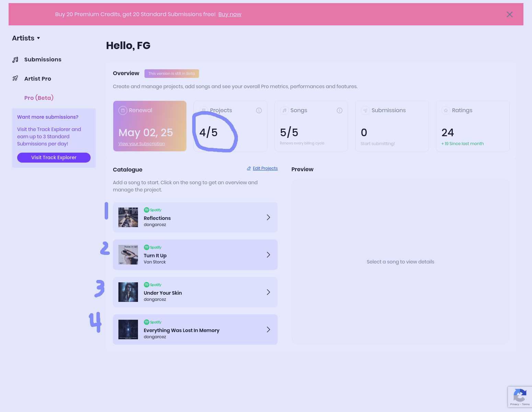Click the Submissions paper plane icon
532x412 pixels.
365,110
